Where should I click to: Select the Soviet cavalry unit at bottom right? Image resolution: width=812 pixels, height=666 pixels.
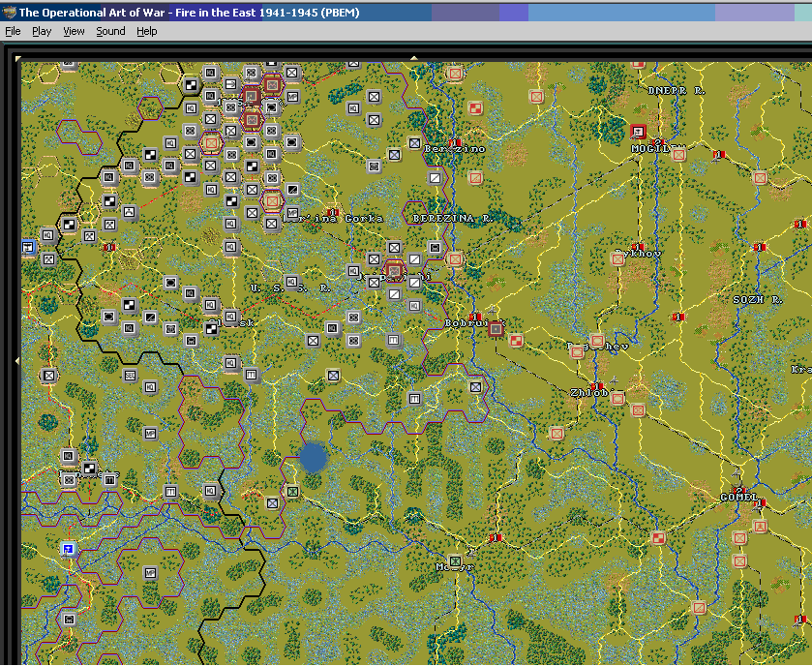click(699, 608)
